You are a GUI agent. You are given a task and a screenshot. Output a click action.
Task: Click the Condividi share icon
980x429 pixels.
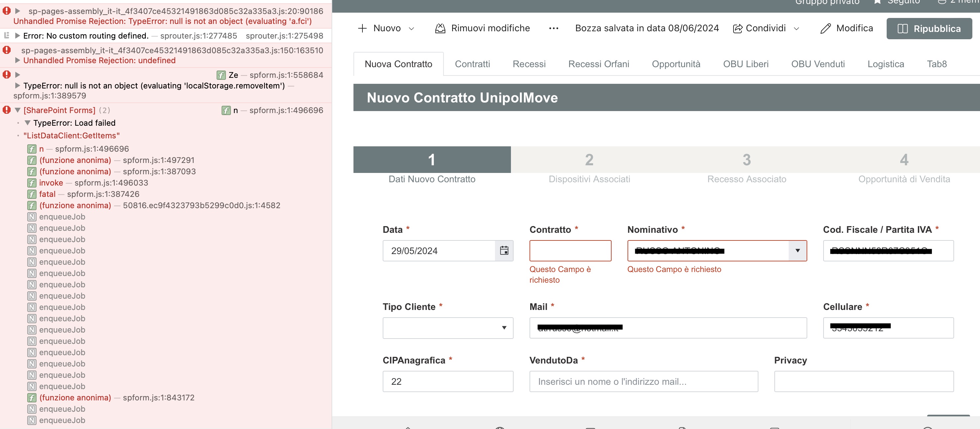737,29
